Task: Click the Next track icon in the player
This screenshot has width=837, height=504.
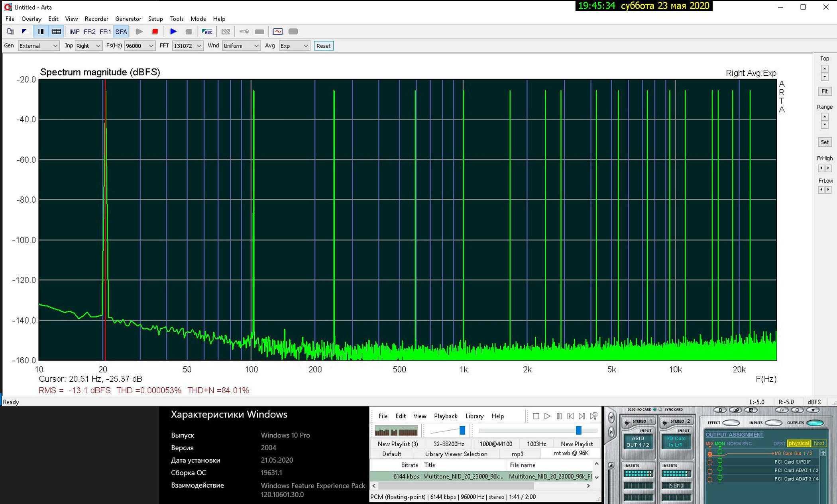Action: click(582, 416)
